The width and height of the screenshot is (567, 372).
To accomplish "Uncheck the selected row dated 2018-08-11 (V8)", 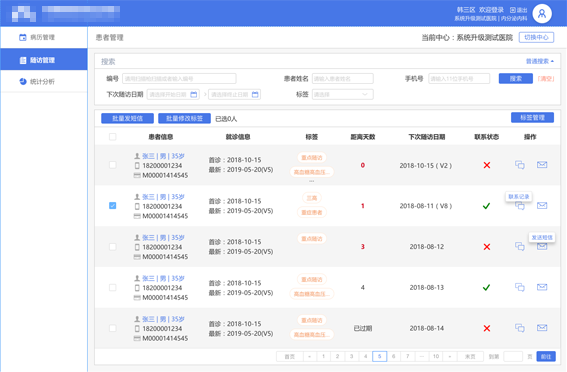I will tap(113, 206).
